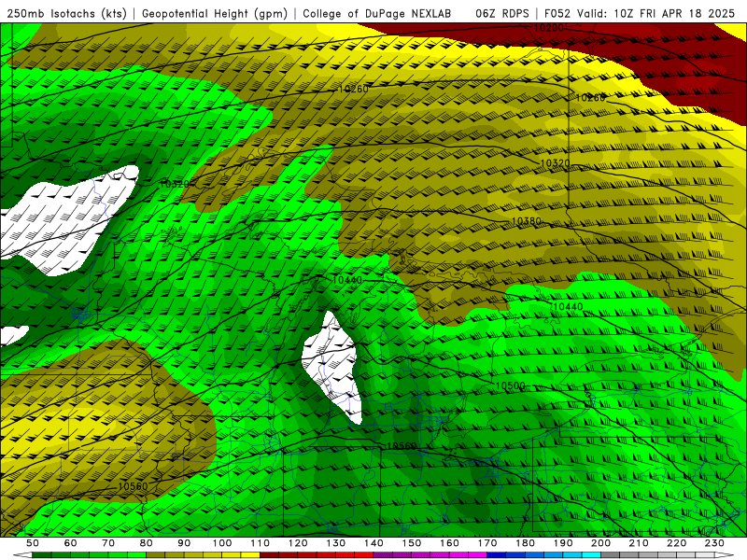The width and height of the screenshot is (747, 560).
Task: Click the 150 value on the color scale
Action: point(412,543)
